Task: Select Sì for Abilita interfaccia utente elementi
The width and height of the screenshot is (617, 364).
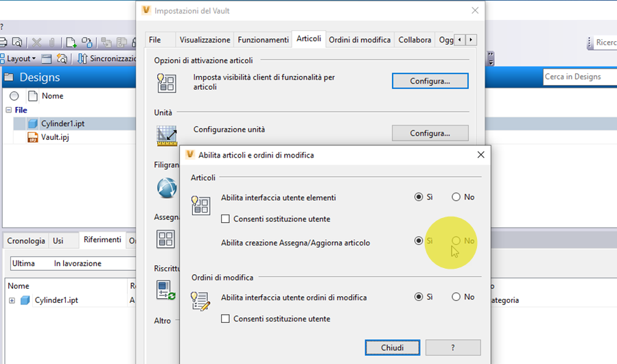Action: tap(419, 197)
